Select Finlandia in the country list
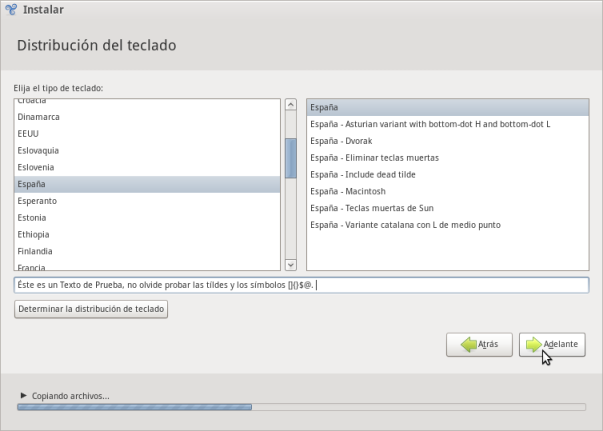The height and width of the screenshot is (431, 603). pyautogui.click(x=147, y=251)
